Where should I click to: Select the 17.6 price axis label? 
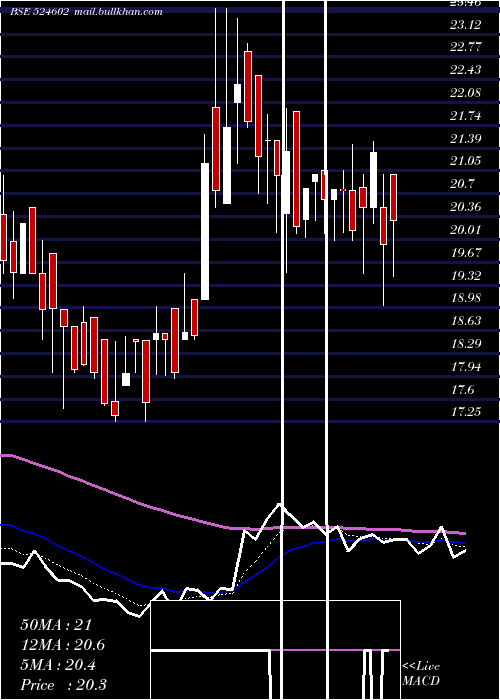pyautogui.click(x=462, y=390)
